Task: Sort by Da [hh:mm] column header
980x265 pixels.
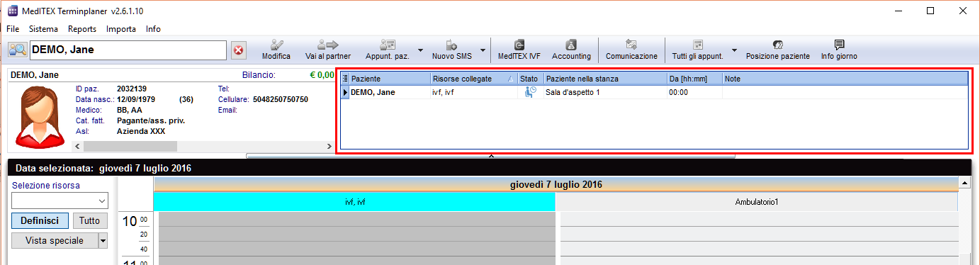Action: click(x=694, y=79)
